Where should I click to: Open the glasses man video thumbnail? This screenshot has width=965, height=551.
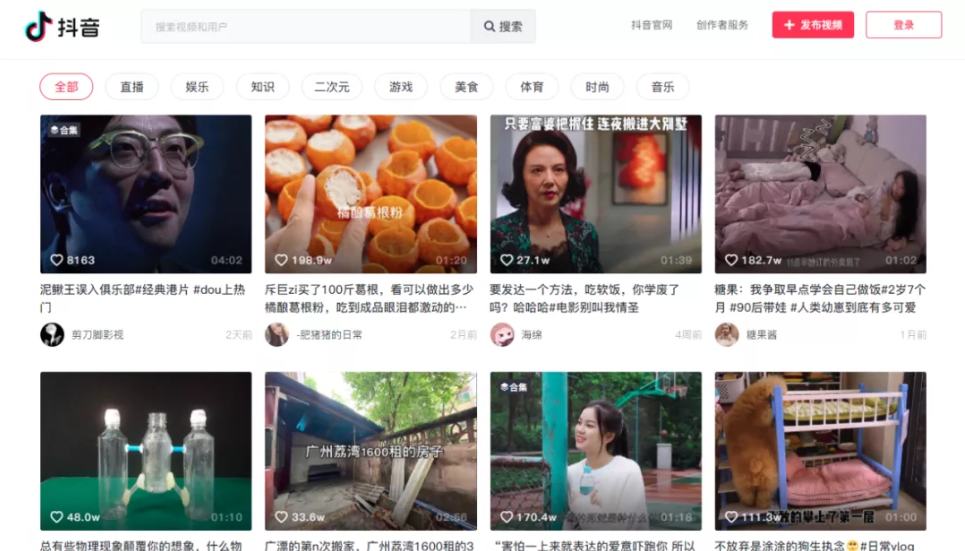click(x=146, y=194)
